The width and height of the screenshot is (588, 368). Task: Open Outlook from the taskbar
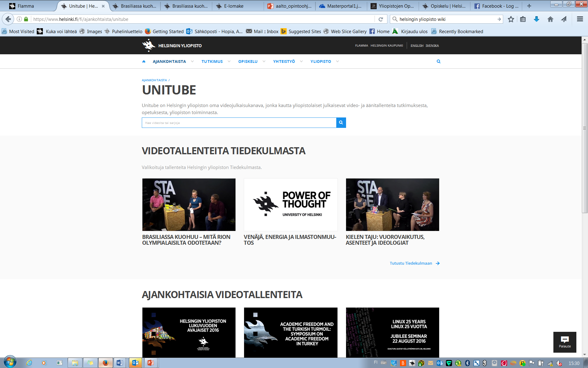[135, 363]
